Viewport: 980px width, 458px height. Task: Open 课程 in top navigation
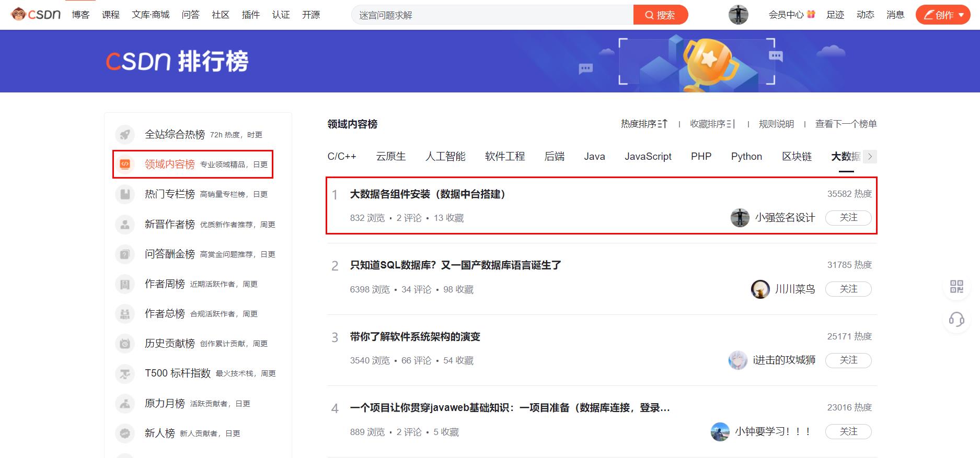click(111, 15)
